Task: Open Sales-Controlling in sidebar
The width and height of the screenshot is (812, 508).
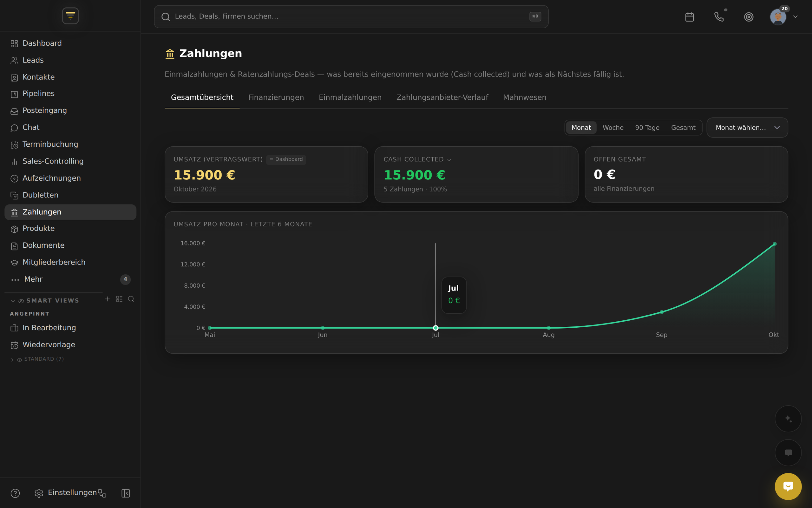Action: (70, 161)
